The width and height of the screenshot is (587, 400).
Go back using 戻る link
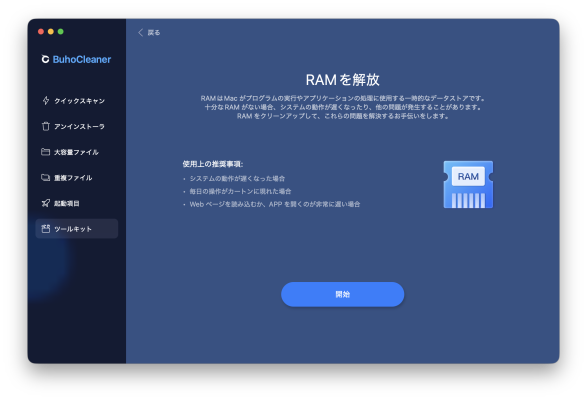click(153, 33)
